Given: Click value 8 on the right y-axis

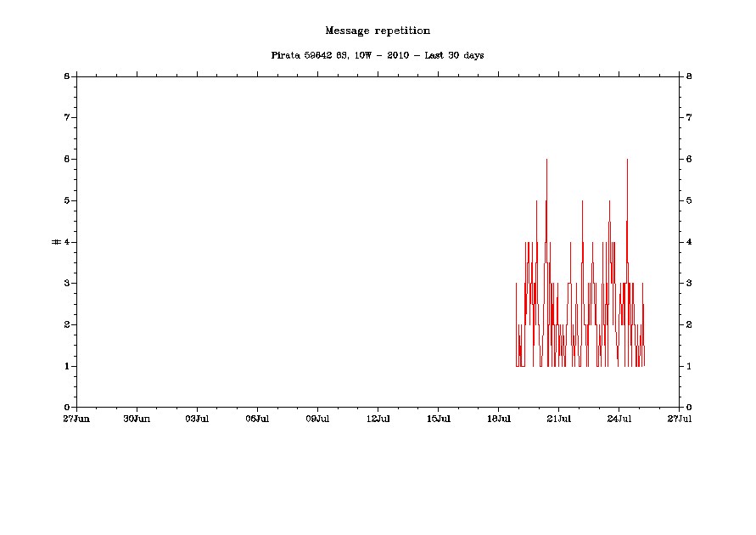Looking at the screenshot, I should (x=688, y=76).
